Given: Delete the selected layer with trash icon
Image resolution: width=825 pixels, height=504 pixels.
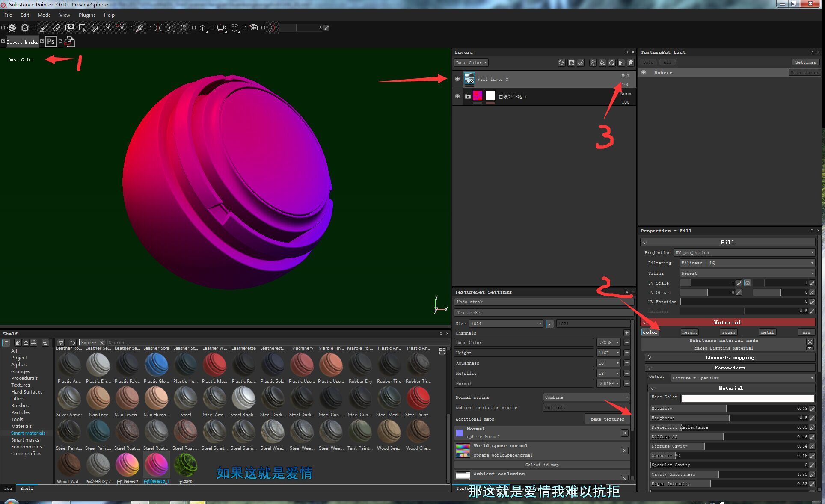Looking at the screenshot, I should [x=631, y=63].
